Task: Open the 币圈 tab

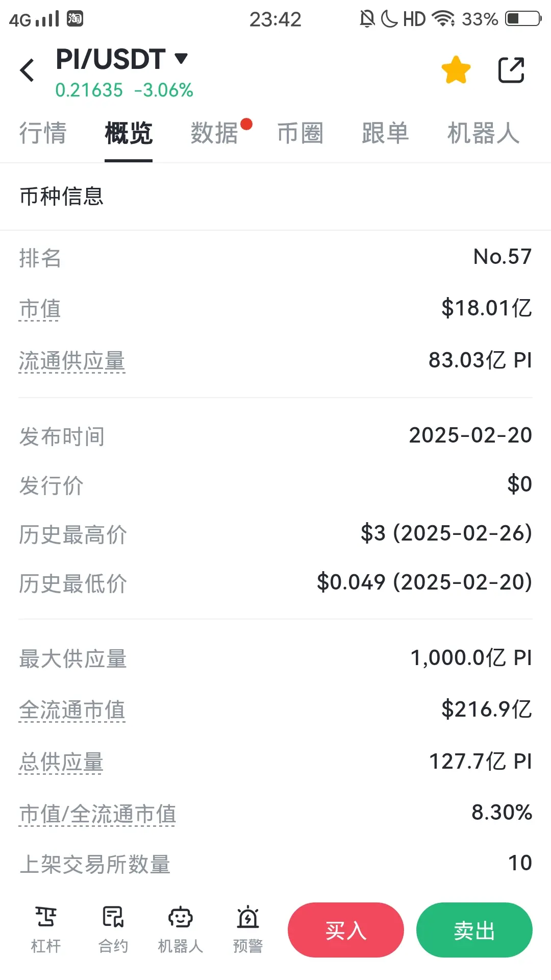Action: pos(300,133)
